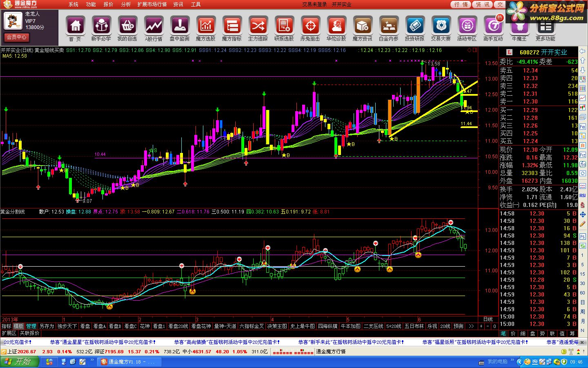Select the 15 minute period button
The image size is (588, 368).
(x=583, y=274)
